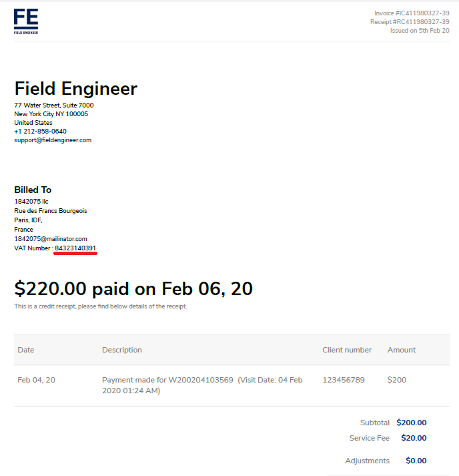The height and width of the screenshot is (476, 459).
Task: Click the Field Engineer company heading
Action: click(76, 89)
